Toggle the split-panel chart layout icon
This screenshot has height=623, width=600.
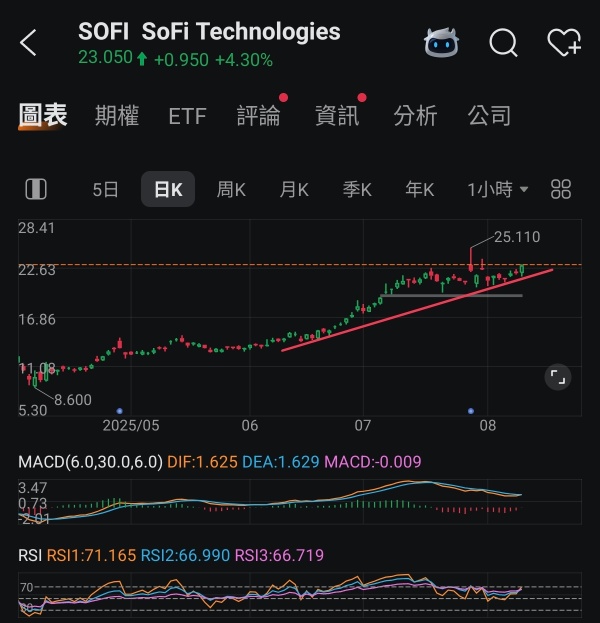click(x=36, y=189)
